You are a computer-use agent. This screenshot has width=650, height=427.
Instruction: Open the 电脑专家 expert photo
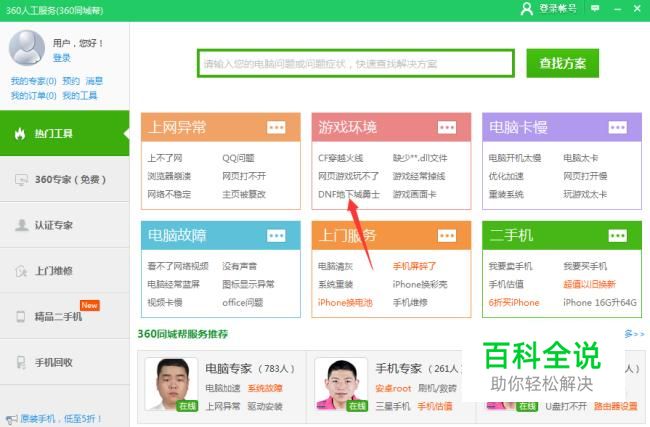tap(172, 385)
